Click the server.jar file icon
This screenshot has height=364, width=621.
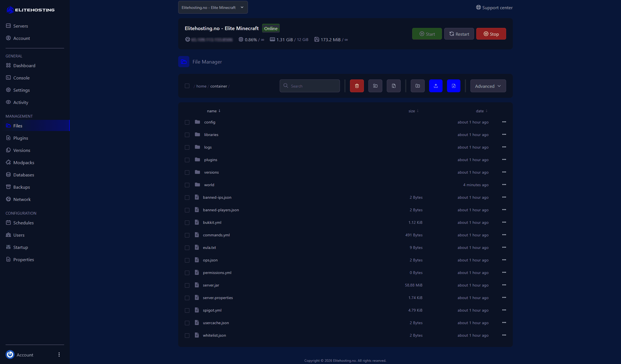tap(197, 285)
